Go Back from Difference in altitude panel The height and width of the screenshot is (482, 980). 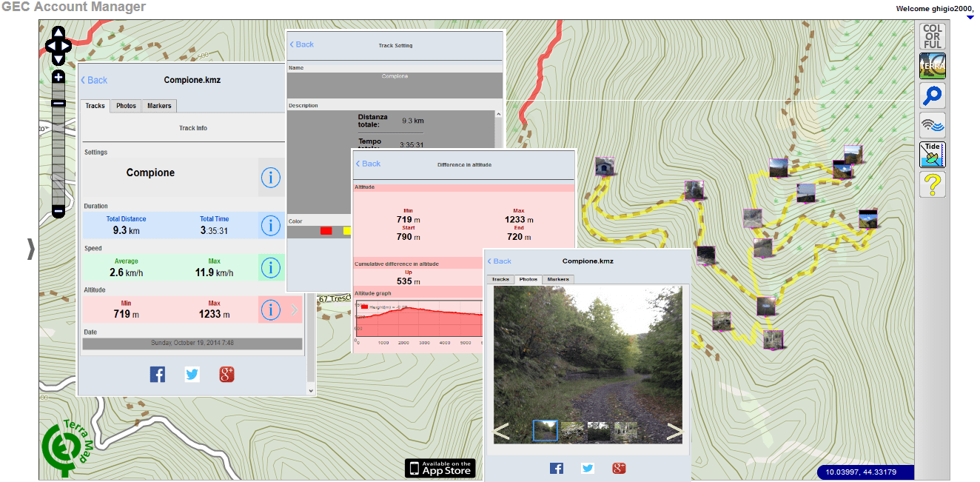tap(368, 164)
